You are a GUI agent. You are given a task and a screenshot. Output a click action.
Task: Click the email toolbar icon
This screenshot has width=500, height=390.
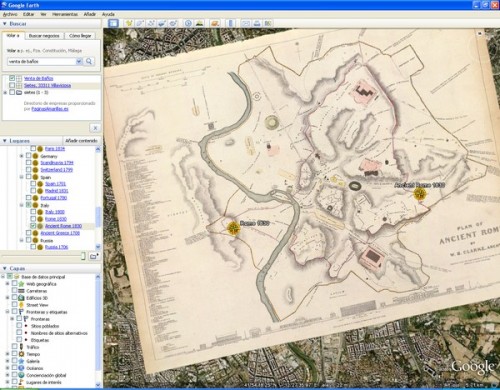click(246, 23)
